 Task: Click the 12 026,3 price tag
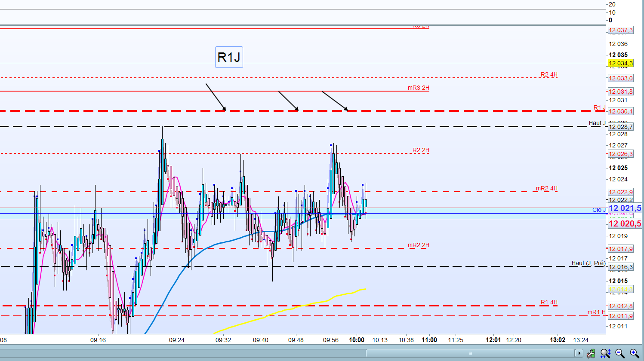[620, 154]
